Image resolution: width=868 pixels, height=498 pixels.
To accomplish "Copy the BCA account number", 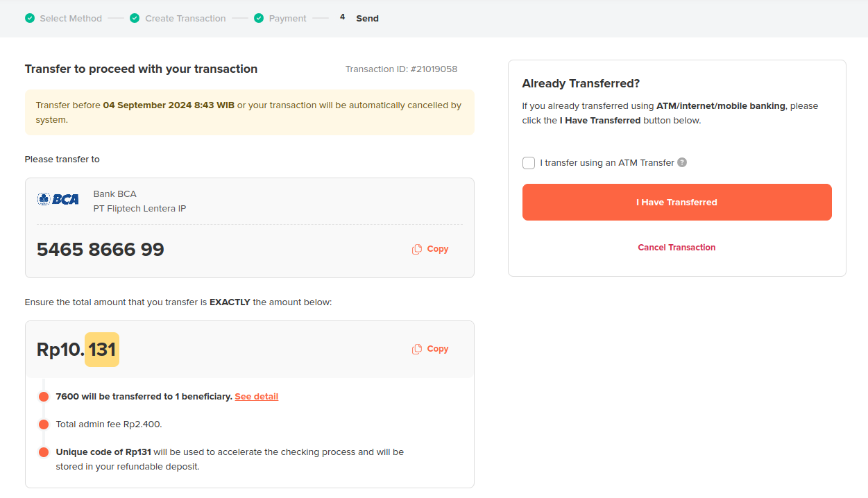I will click(429, 249).
